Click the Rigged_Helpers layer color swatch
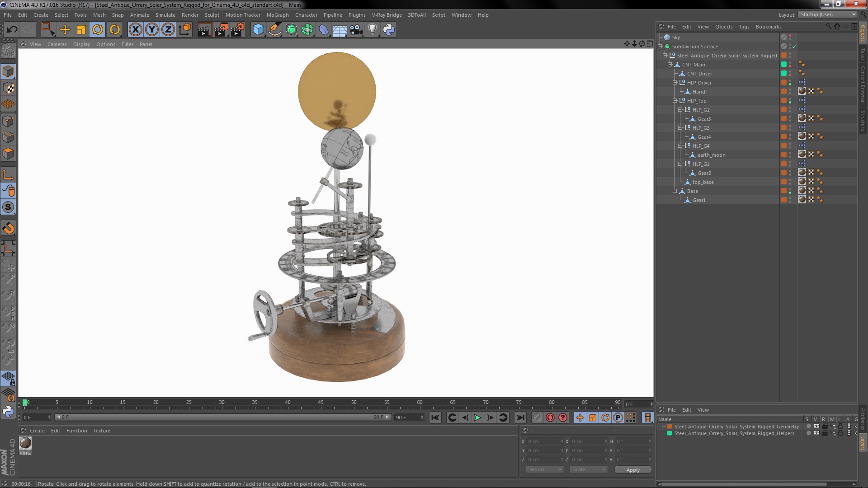868x488 pixels. (x=670, y=433)
